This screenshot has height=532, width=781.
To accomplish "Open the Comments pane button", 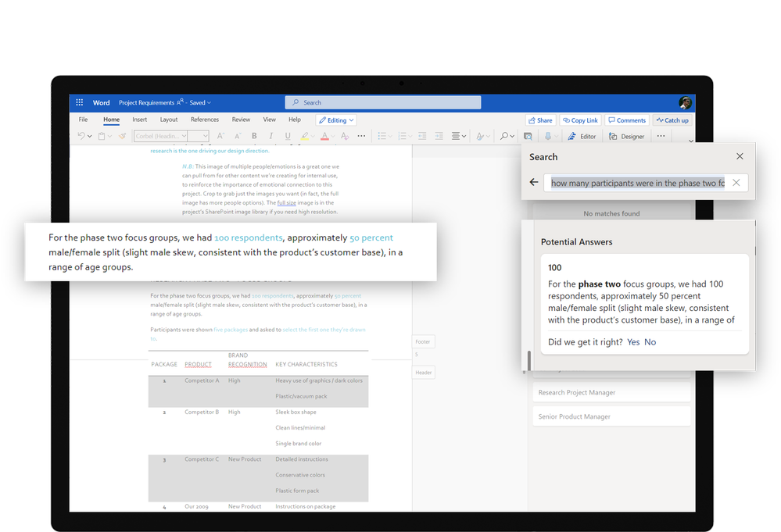I will coord(627,120).
